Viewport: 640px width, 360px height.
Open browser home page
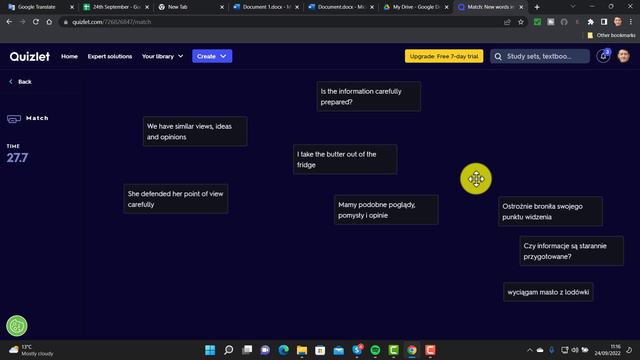(x=49, y=22)
